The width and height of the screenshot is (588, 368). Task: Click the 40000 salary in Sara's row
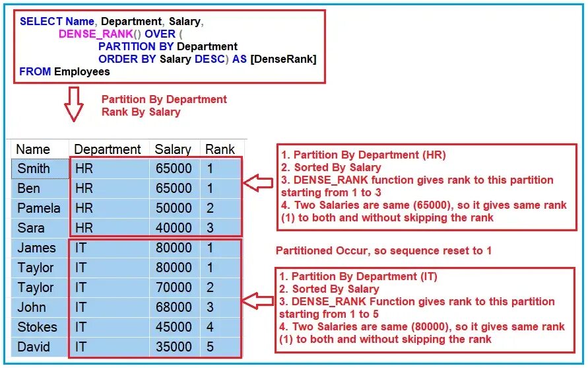click(175, 229)
